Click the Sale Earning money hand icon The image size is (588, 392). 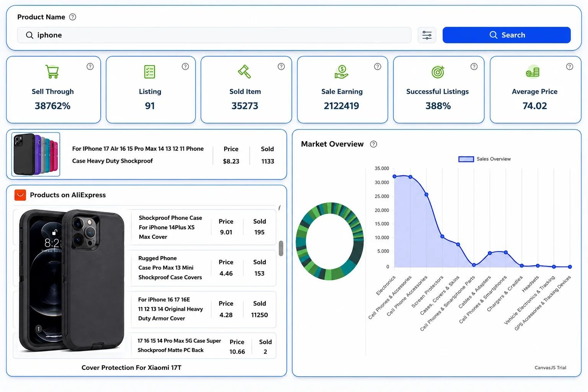(341, 72)
